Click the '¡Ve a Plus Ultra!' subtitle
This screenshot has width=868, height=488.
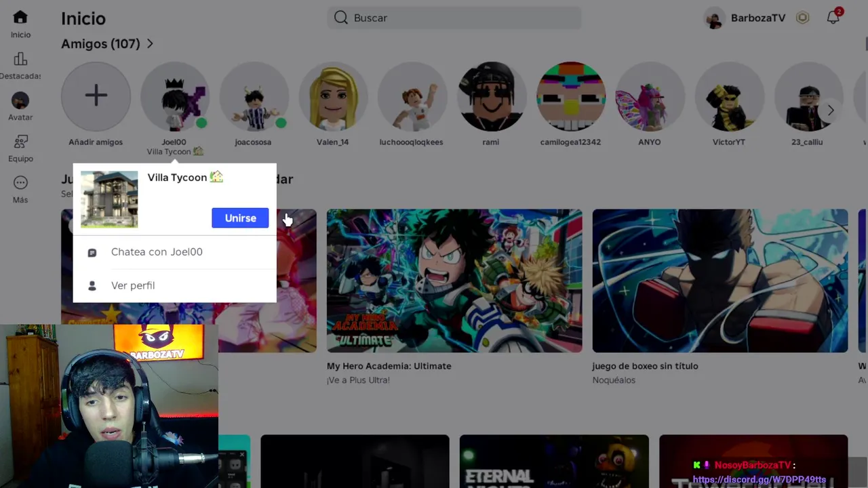click(358, 380)
